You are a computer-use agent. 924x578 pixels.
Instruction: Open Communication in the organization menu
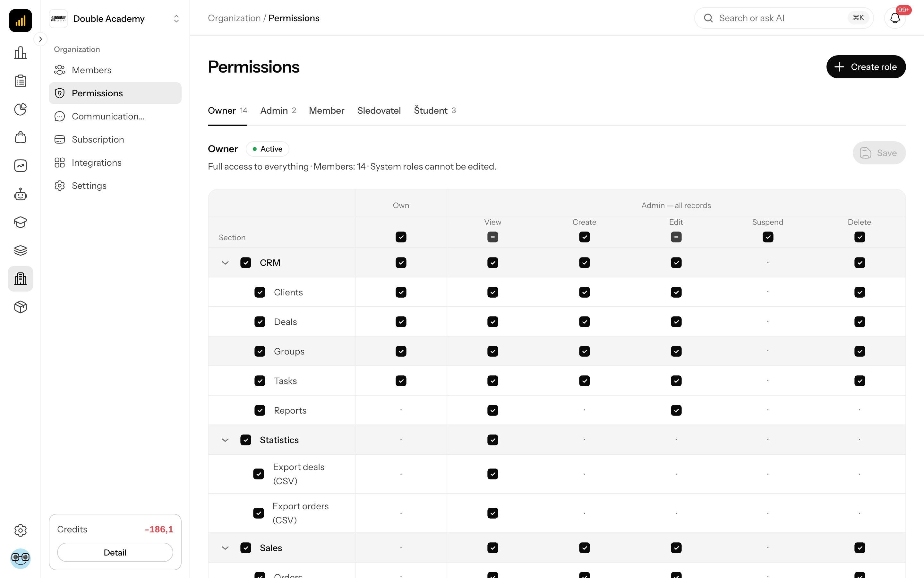tap(115, 116)
